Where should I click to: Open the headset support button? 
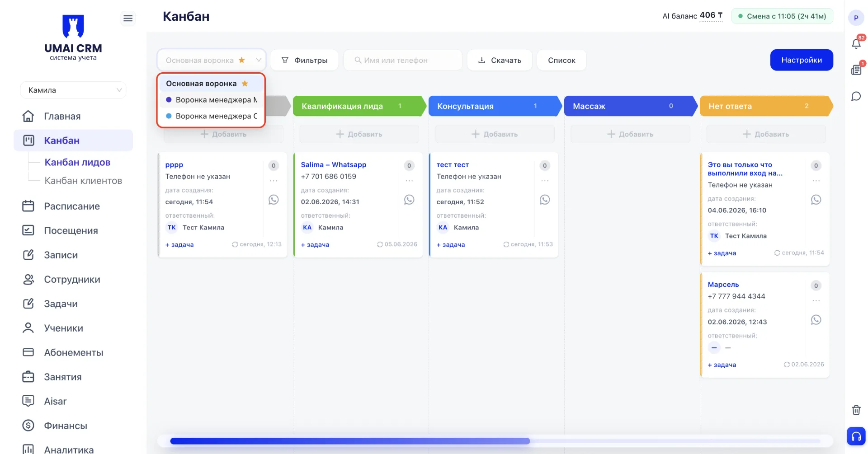(856, 436)
